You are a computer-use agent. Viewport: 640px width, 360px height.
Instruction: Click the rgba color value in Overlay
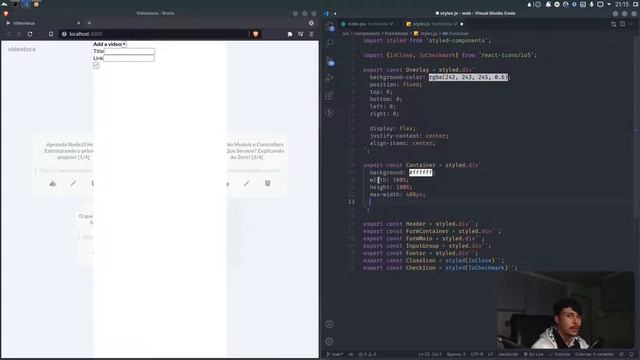pos(468,77)
